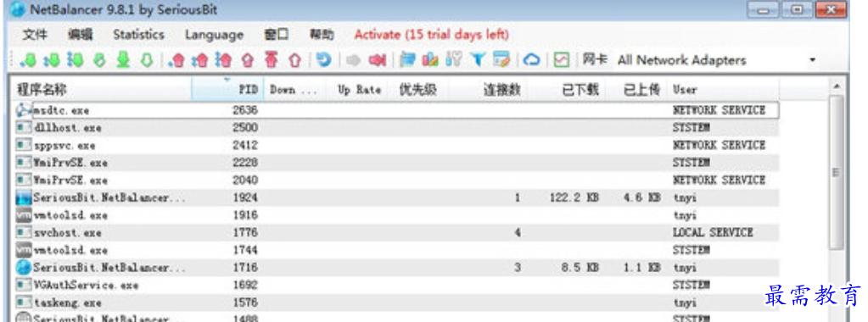
Task: Sort by 连接数 column header
Action: click(488, 90)
